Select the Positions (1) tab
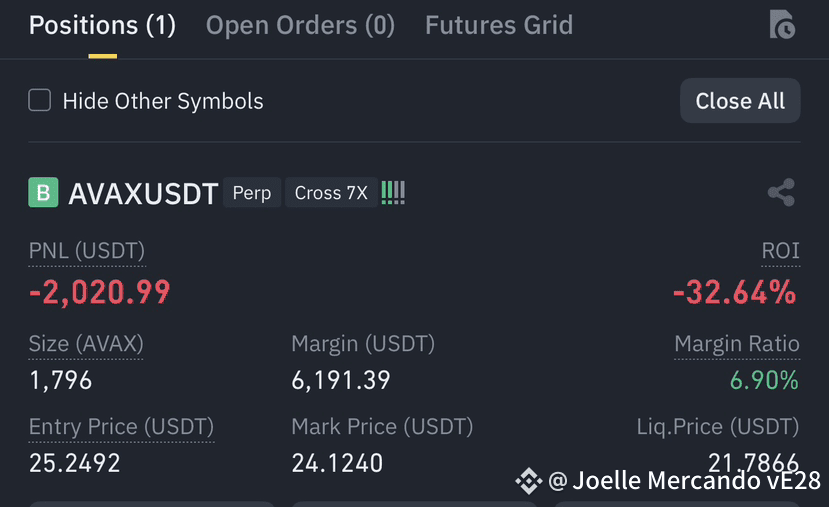The width and height of the screenshot is (829, 507). (x=103, y=25)
